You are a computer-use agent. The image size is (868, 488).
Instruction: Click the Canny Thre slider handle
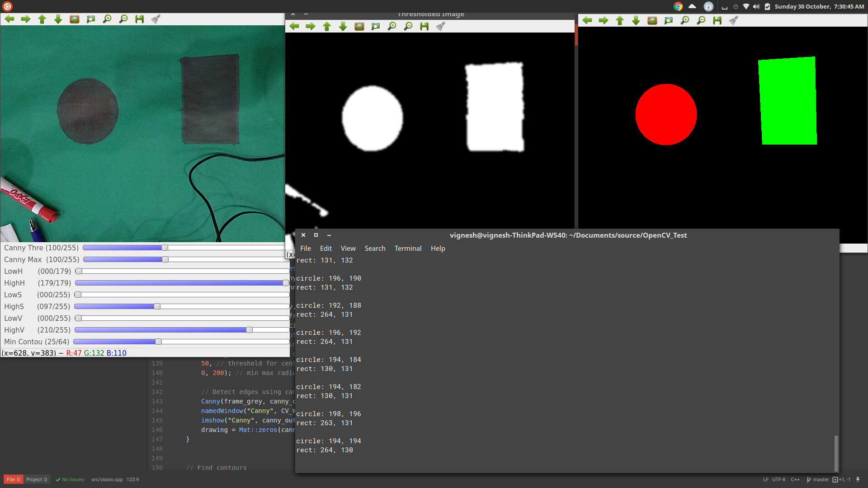point(165,248)
